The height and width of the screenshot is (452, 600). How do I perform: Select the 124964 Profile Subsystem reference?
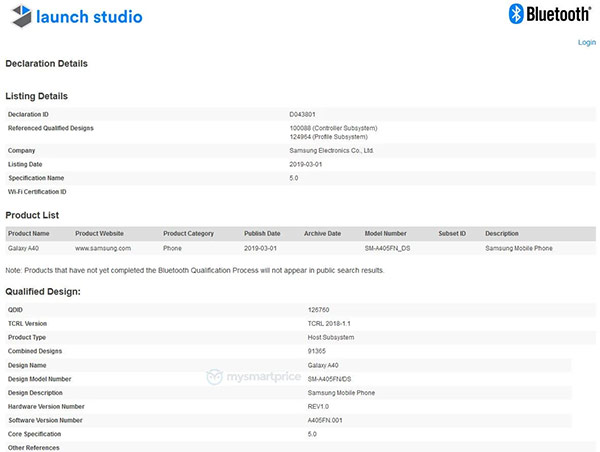329,138
